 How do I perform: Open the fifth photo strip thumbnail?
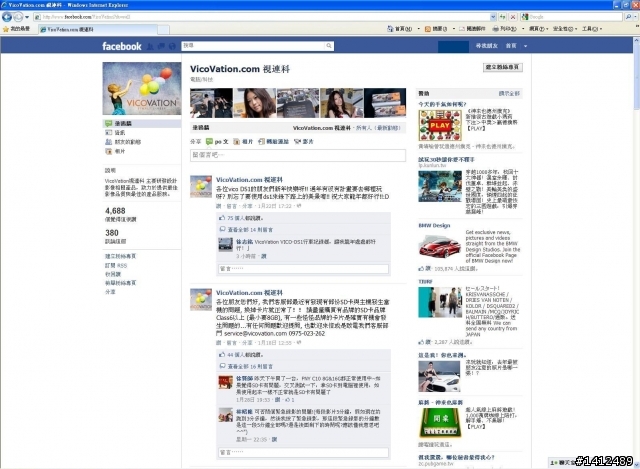[x=385, y=103]
